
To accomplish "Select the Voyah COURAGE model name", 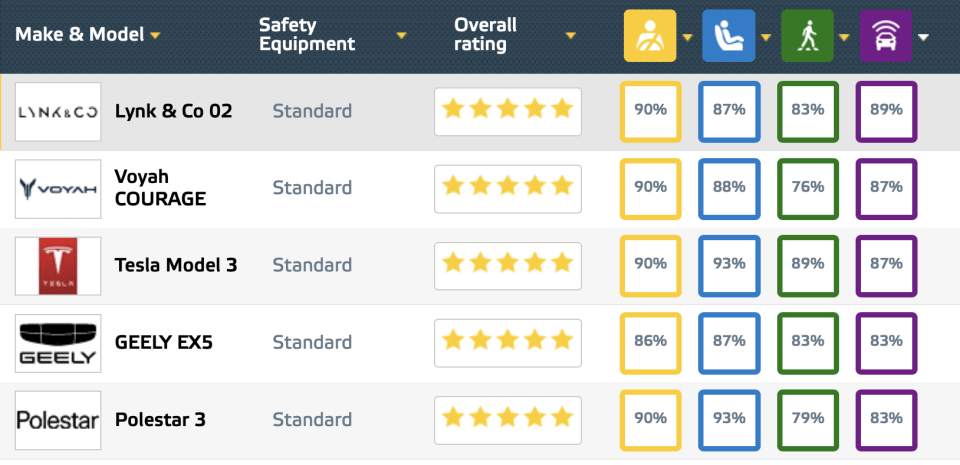I will [160, 188].
